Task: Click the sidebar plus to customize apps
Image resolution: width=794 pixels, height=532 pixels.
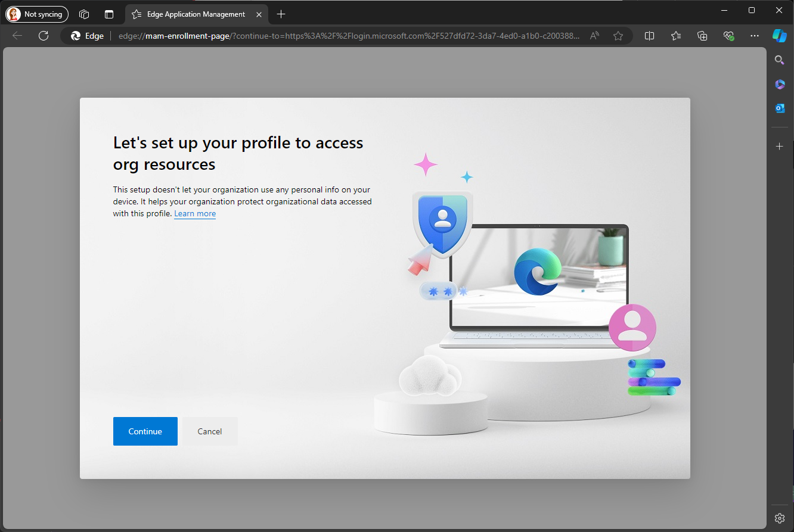Action: pyautogui.click(x=779, y=146)
